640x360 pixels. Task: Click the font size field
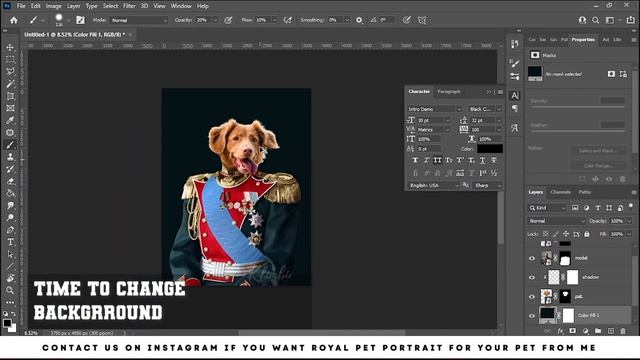tap(430, 120)
